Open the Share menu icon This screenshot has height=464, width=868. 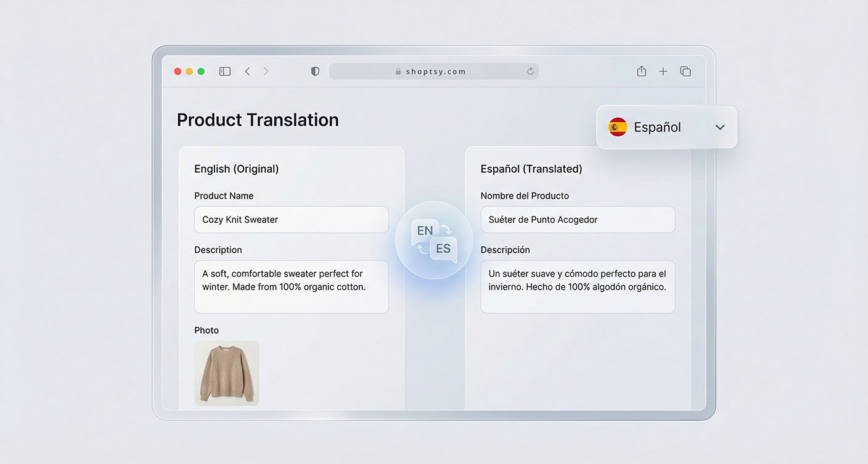click(x=641, y=72)
